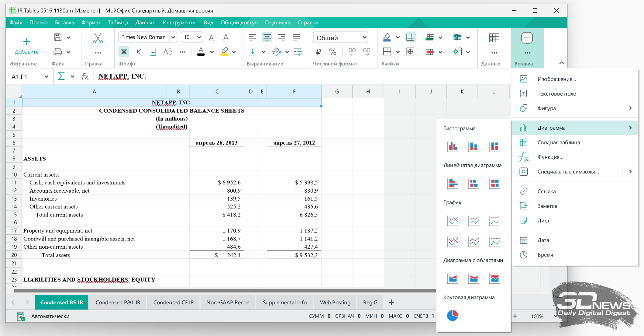This screenshot has width=644, height=336.
Task: Decrease font size with A- icon
Action: pyautogui.click(x=213, y=37)
